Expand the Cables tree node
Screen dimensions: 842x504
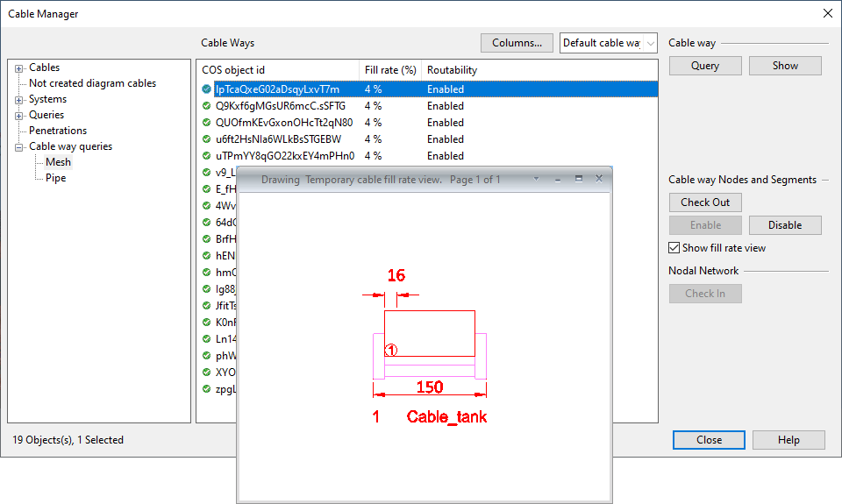[19, 68]
